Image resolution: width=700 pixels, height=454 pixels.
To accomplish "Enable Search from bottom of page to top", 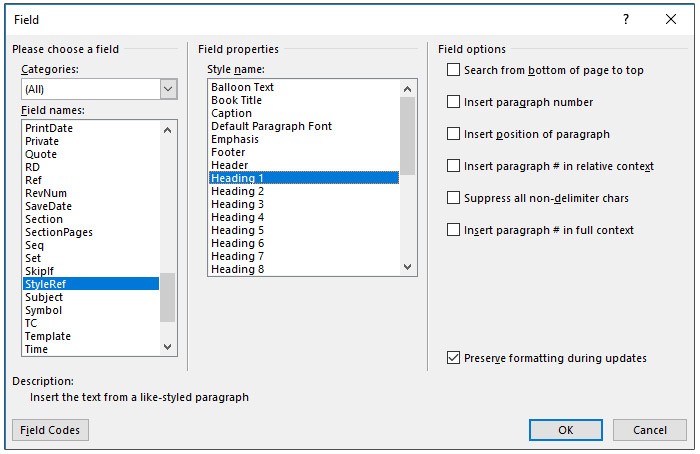I will tap(454, 70).
